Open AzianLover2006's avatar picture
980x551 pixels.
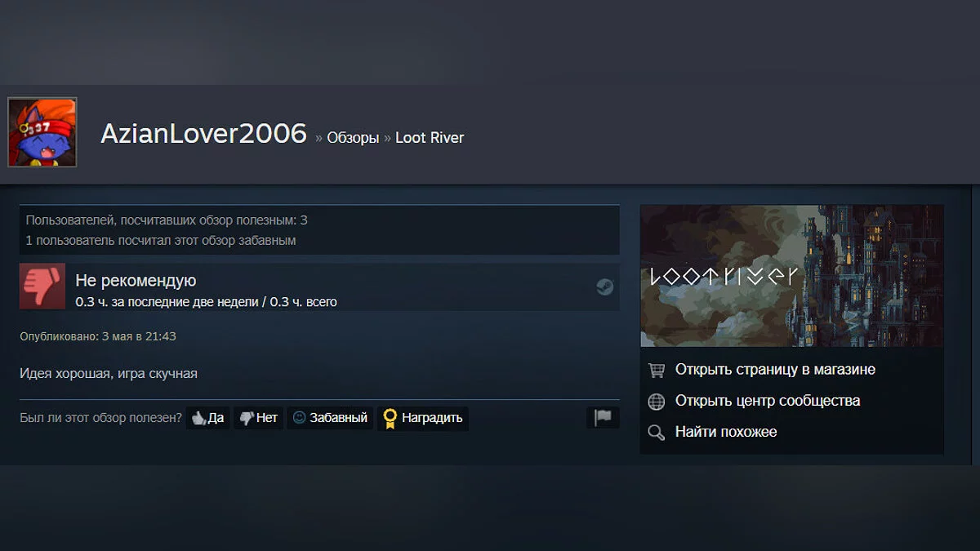coord(42,132)
